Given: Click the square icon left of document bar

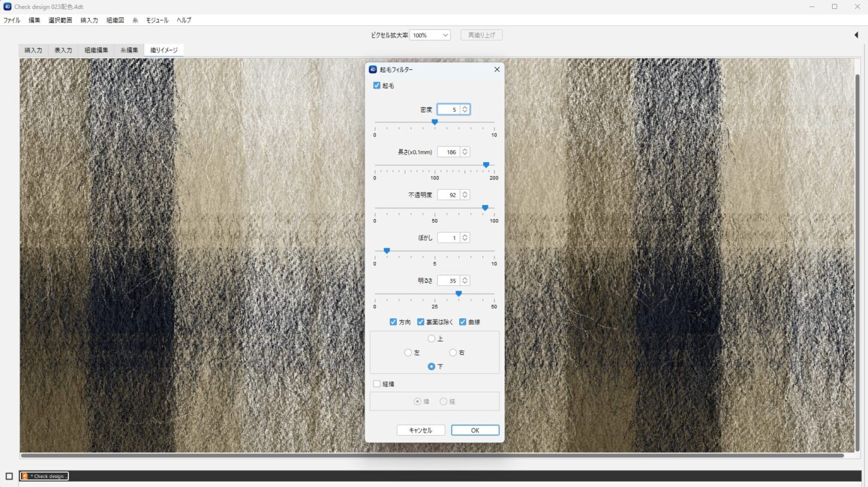Looking at the screenshot, I should pos(9,476).
